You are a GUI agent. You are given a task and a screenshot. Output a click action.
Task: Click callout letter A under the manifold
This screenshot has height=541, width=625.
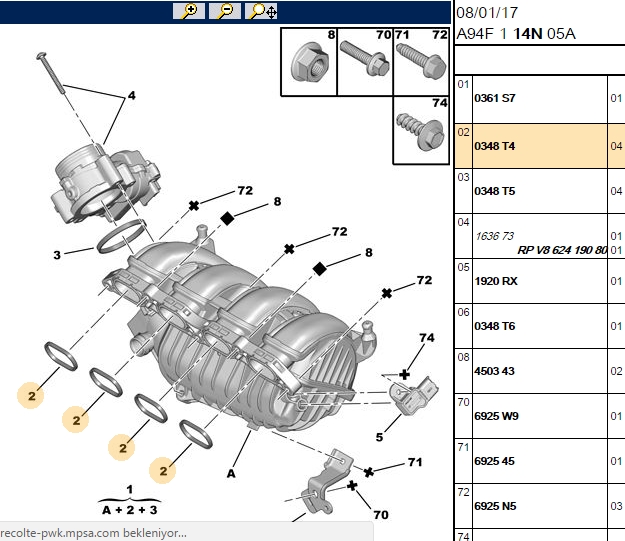pos(231,474)
